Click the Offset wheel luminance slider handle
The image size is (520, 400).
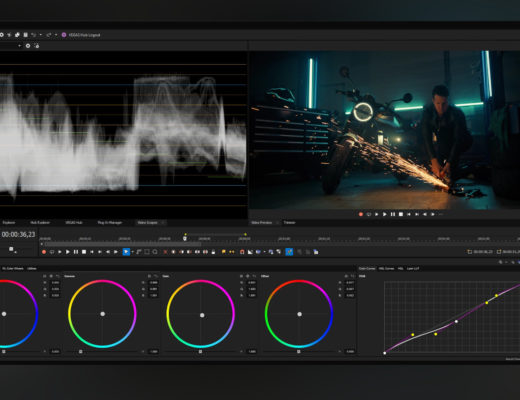[x=299, y=351]
